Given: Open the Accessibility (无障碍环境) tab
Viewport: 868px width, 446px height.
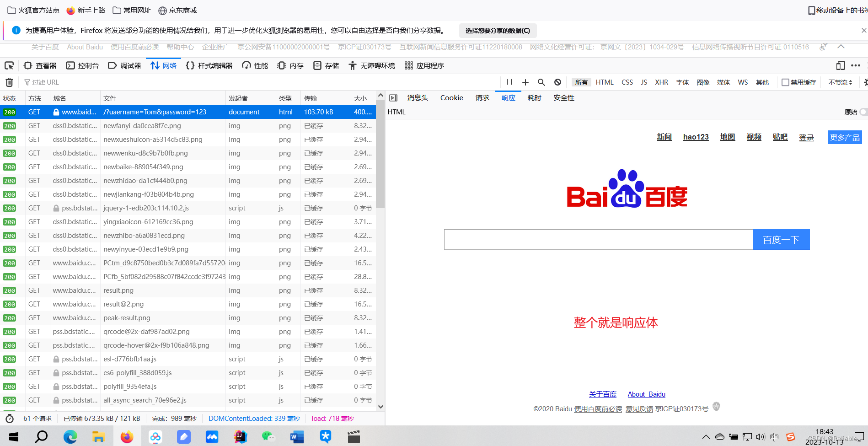Looking at the screenshot, I should [x=371, y=65].
